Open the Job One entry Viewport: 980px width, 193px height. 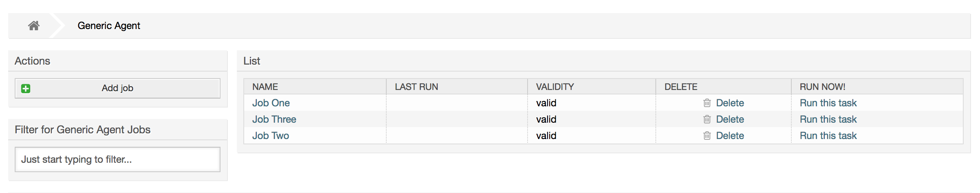[271, 103]
